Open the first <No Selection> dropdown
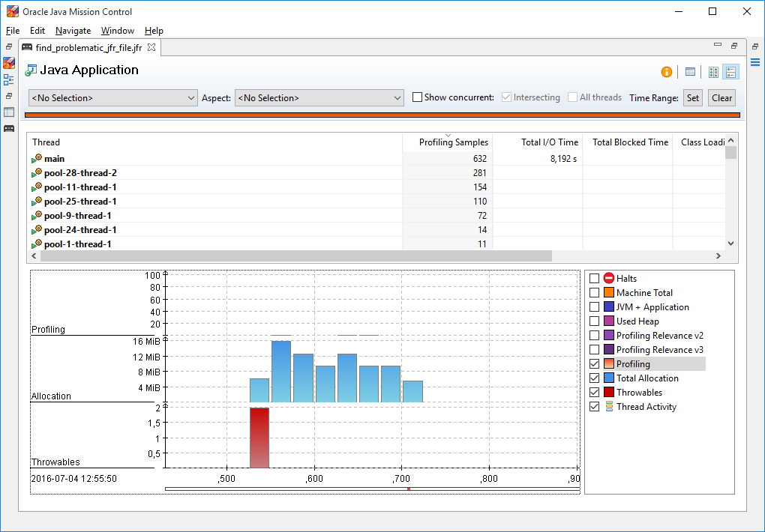 coord(113,98)
